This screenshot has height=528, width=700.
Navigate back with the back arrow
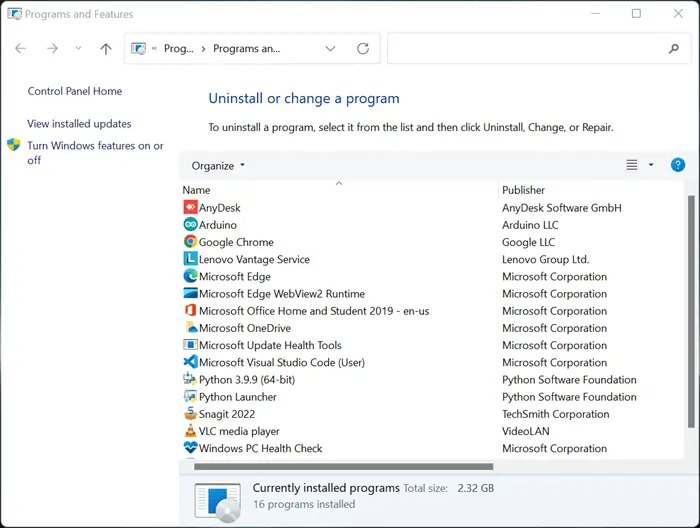point(21,48)
